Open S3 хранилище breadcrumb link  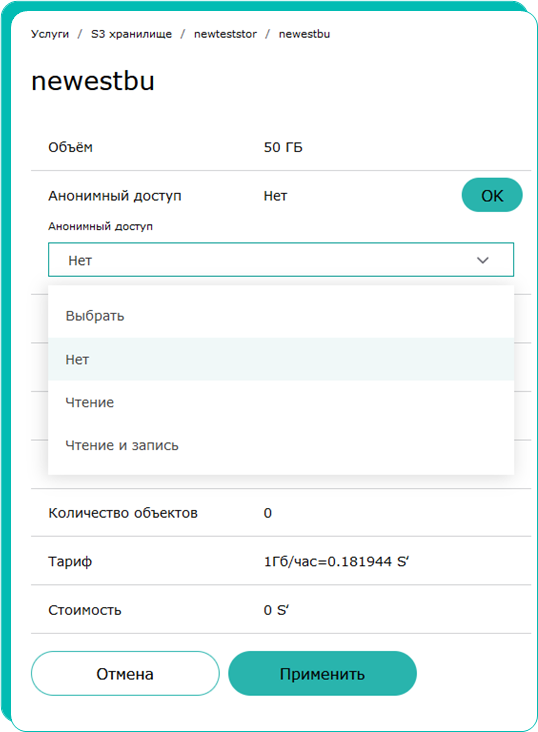click(131, 34)
